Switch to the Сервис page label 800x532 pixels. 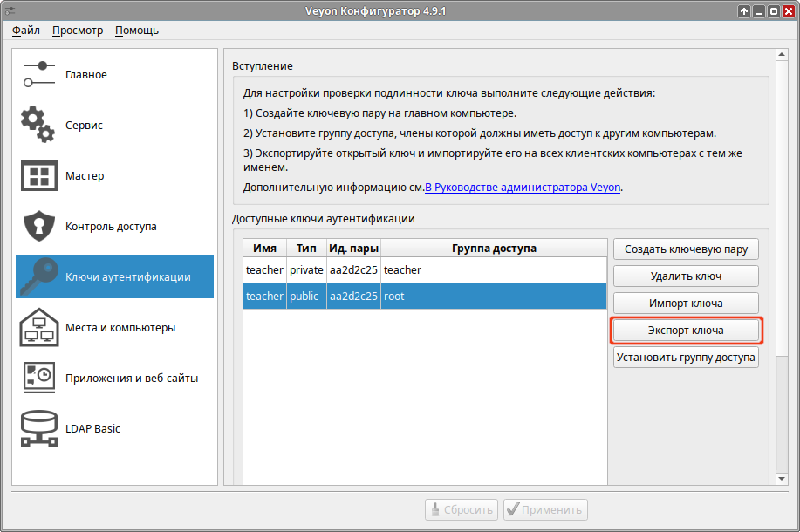[84, 125]
